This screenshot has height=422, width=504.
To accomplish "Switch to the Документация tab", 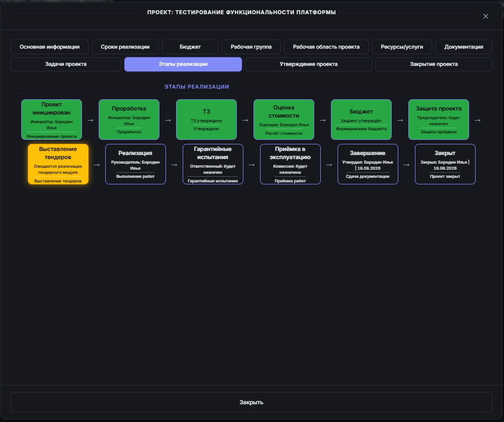I will tap(464, 47).
